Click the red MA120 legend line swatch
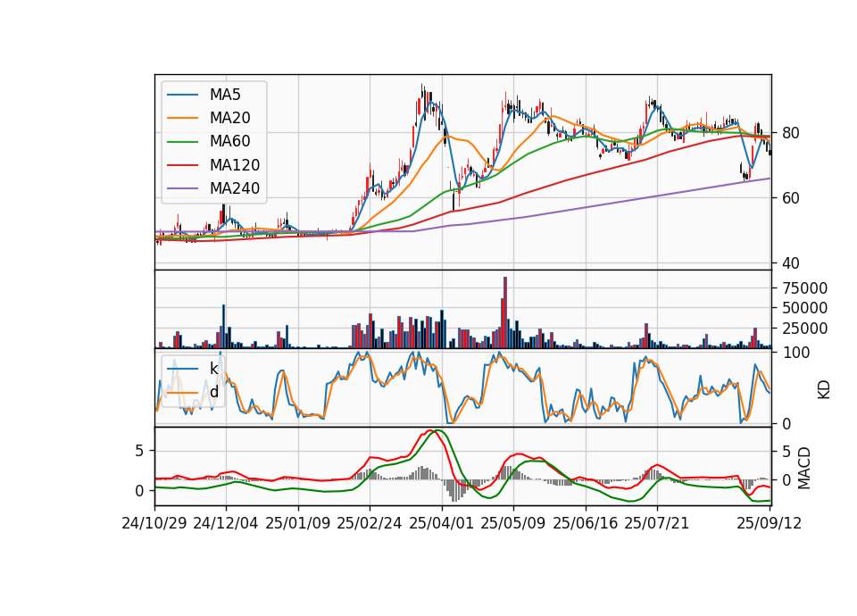This screenshot has width=857, height=616. click(x=182, y=165)
